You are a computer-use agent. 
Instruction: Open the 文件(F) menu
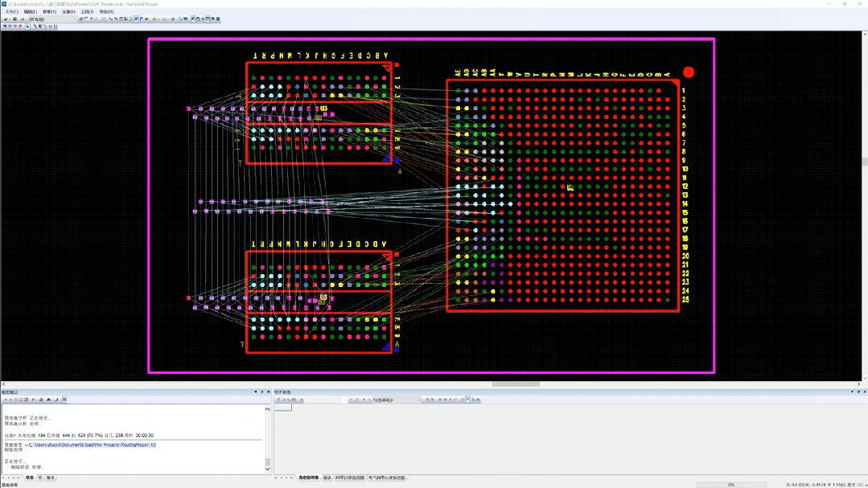tap(11, 12)
